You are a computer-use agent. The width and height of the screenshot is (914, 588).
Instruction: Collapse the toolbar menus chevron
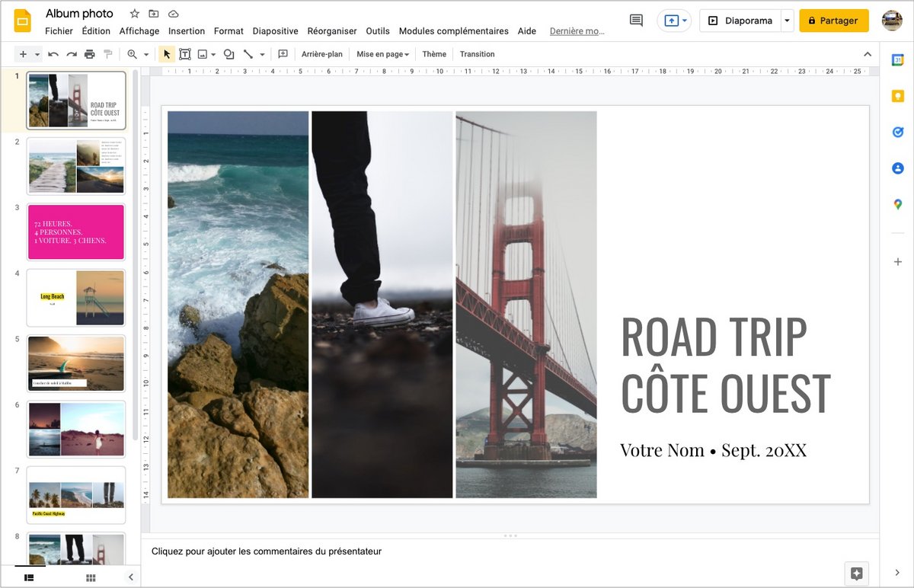(x=867, y=54)
